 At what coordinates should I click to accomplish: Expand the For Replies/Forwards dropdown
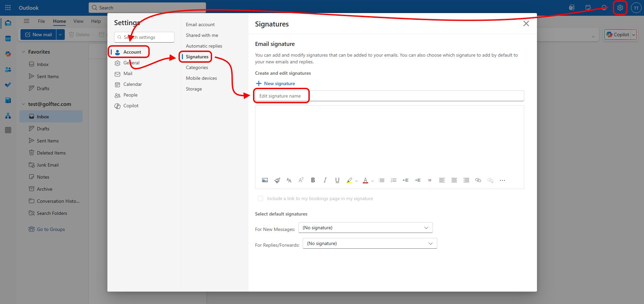[369, 243]
